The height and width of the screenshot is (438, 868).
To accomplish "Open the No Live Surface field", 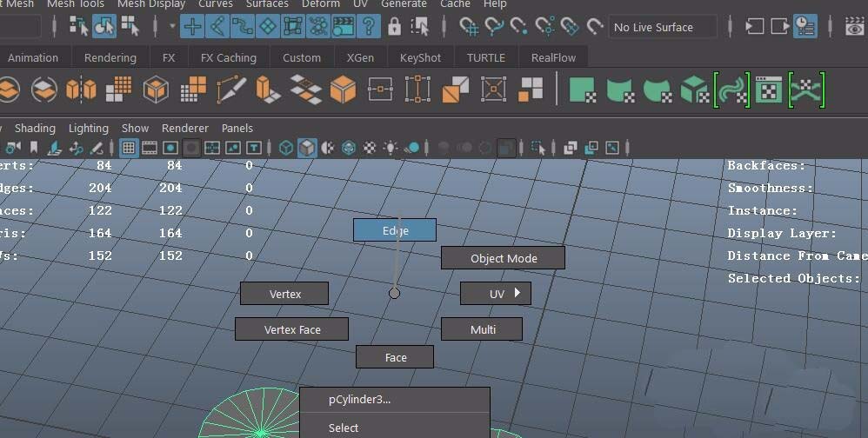I will pyautogui.click(x=663, y=27).
